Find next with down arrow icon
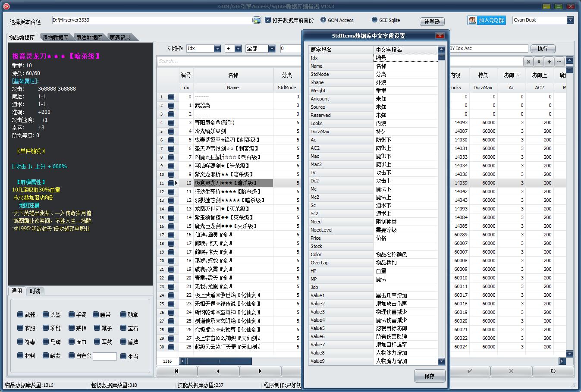Image resolution: width=581 pixels, height=392 pixels. (539, 62)
